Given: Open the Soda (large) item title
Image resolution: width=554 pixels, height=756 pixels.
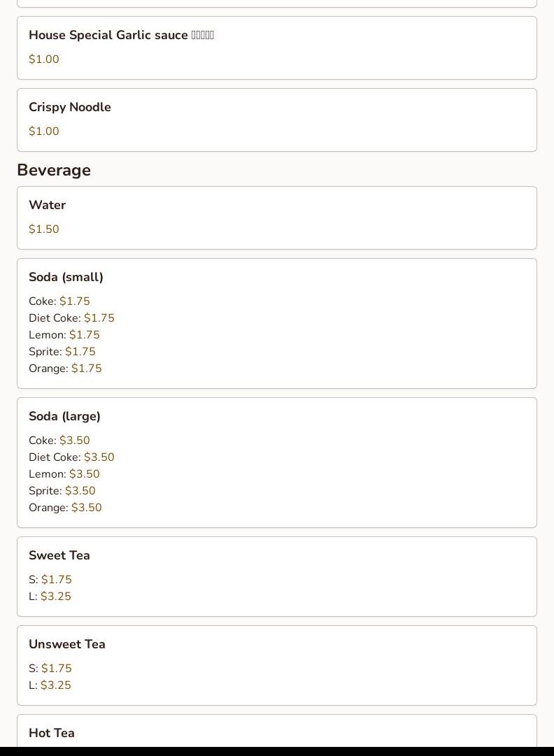Looking at the screenshot, I should [x=64, y=417].
